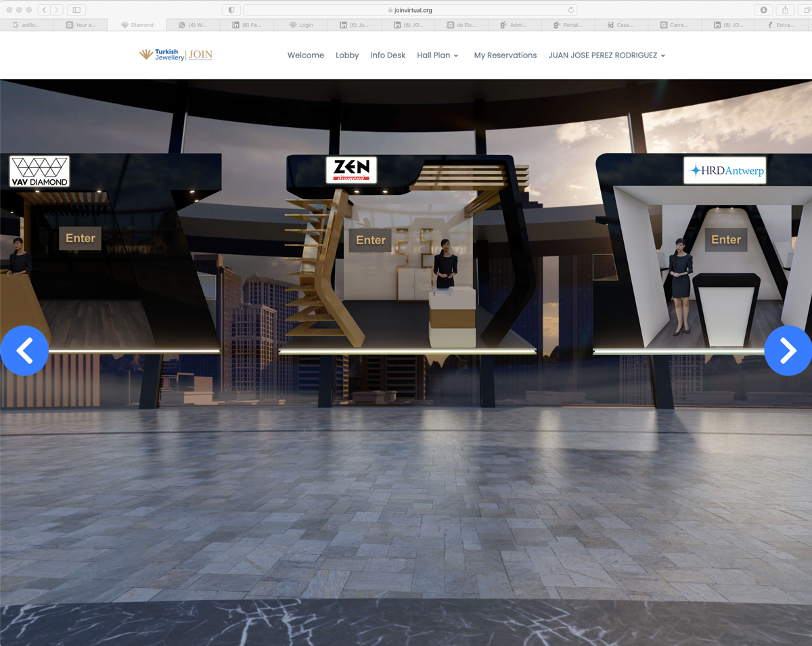Open My Reservations
The image size is (812, 646).
(x=505, y=55)
